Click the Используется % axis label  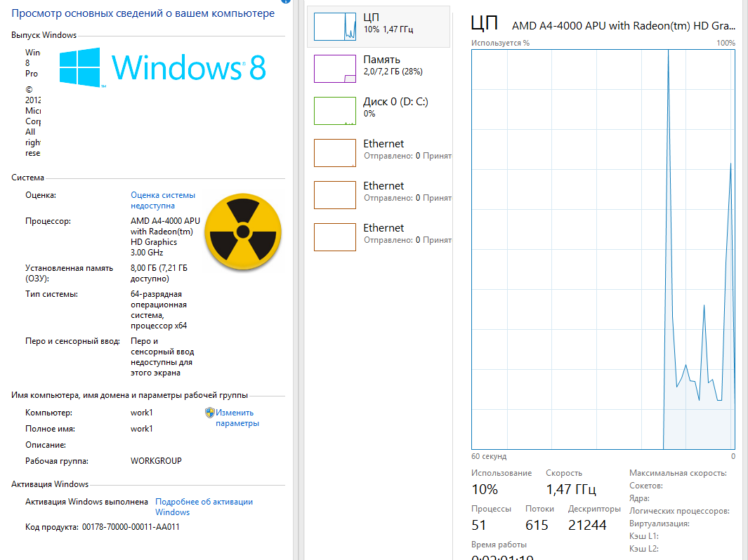500,43
